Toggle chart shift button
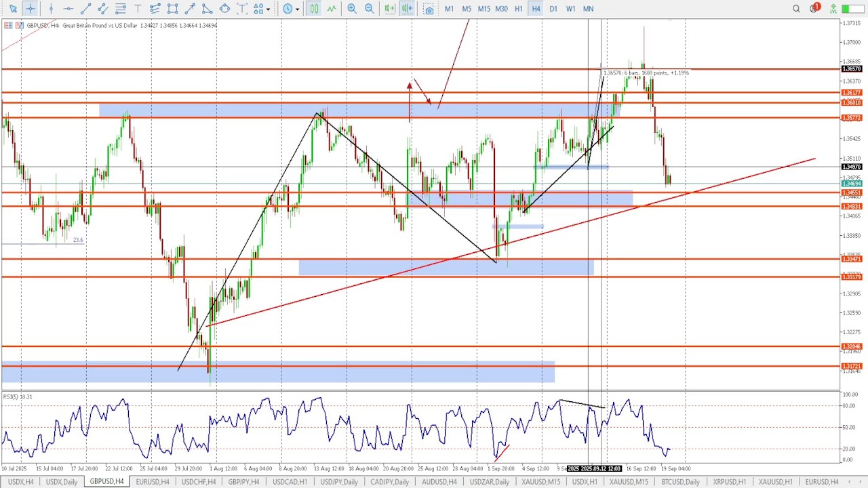This screenshot has width=868, height=488. coord(407,9)
